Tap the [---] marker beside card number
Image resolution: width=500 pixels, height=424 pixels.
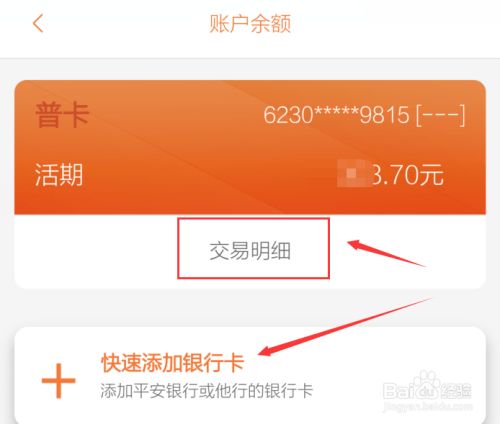tap(440, 115)
